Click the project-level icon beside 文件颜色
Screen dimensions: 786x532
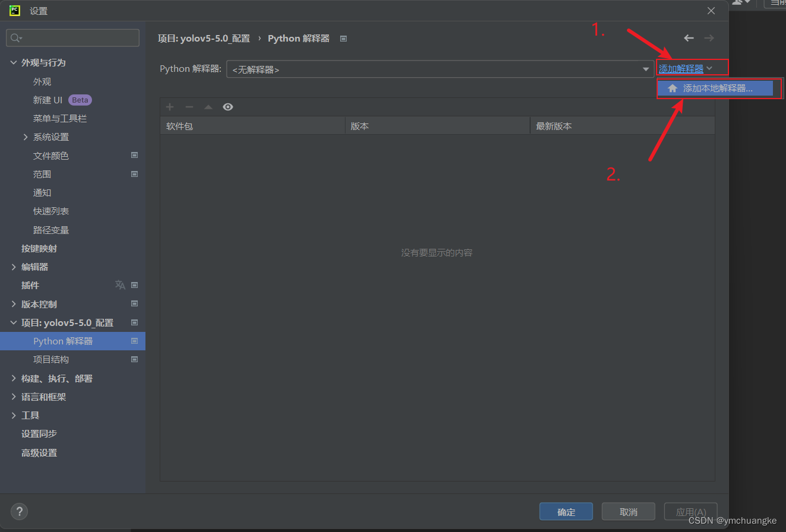pos(135,156)
